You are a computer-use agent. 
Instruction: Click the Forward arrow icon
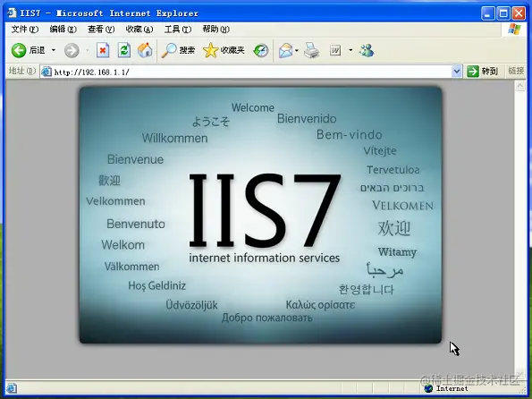coord(72,50)
